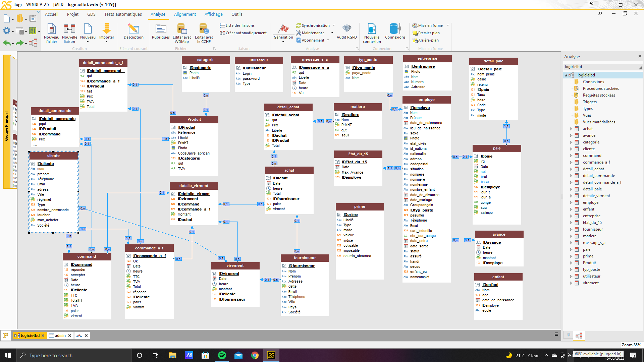Open the P project tab icon
Screen dimensions: 644x362
[6, 335]
